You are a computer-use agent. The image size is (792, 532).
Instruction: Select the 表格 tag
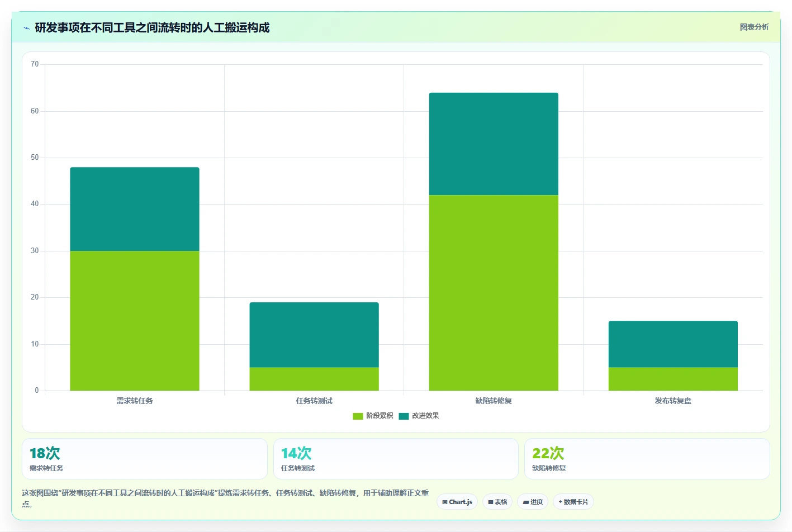pos(497,502)
